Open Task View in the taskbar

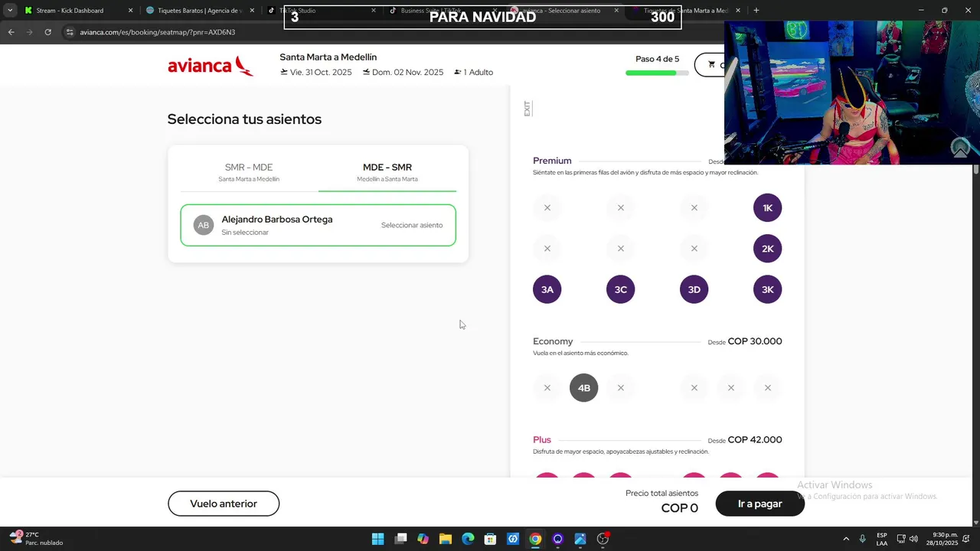point(400,539)
